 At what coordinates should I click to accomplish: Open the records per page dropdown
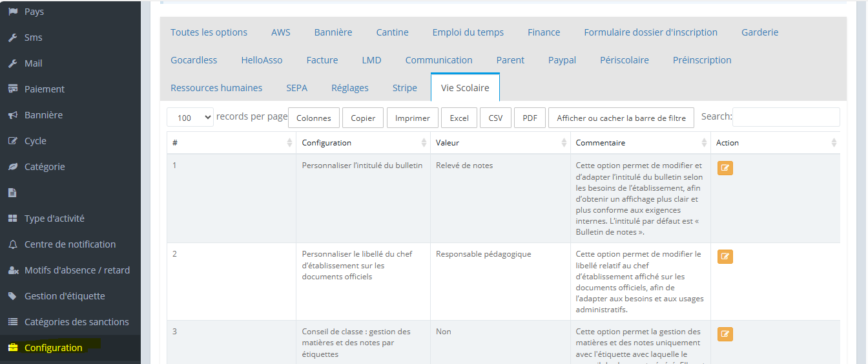click(190, 118)
